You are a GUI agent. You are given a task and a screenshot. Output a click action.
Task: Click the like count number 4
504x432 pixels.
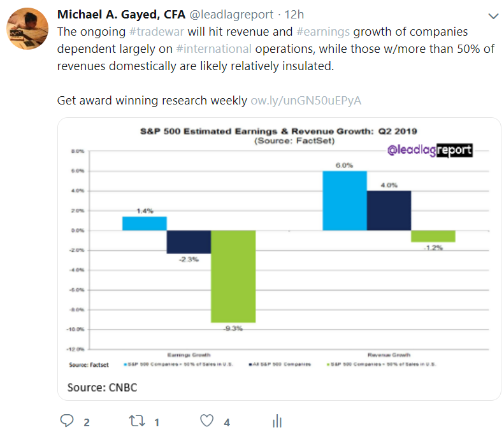227,422
